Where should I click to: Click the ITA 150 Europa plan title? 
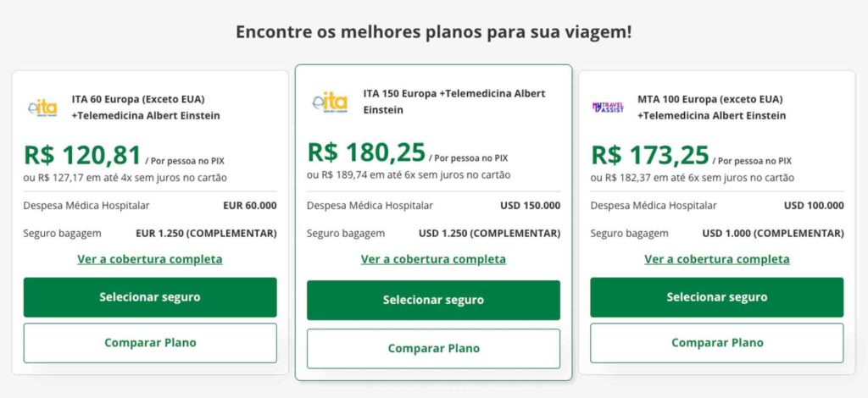[x=454, y=102]
